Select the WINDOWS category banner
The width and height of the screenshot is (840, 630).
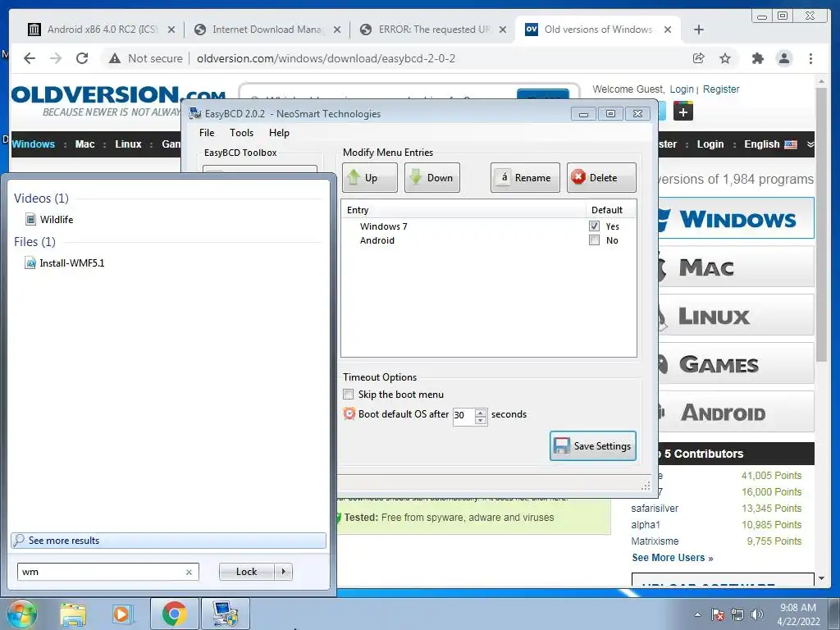(x=736, y=218)
